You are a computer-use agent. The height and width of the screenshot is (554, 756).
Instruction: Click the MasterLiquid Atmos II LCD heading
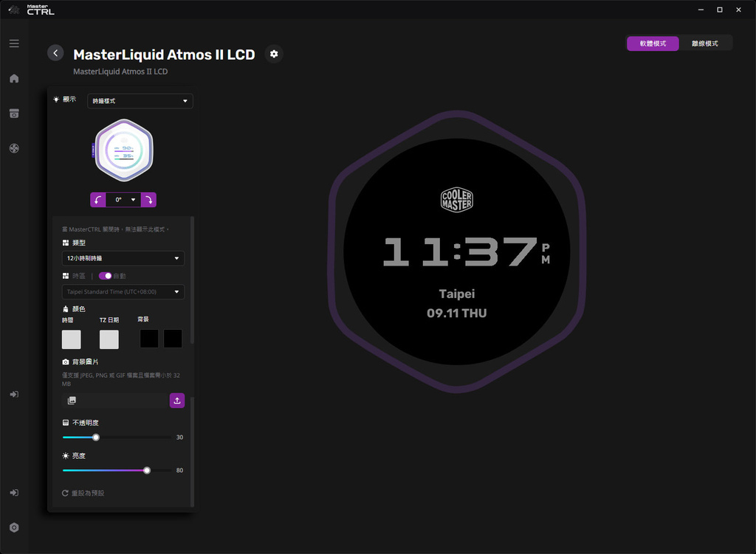(x=164, y=55)
